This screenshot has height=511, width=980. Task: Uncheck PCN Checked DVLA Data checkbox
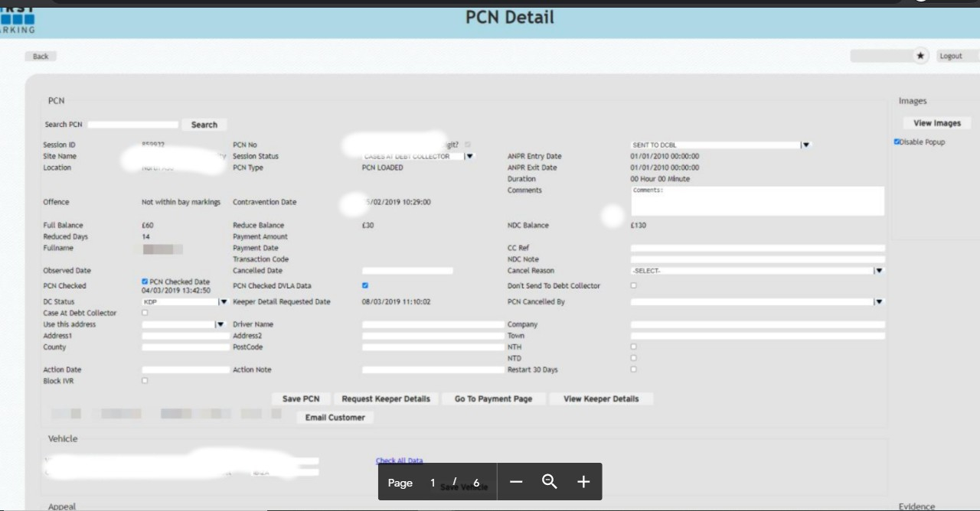click(x=365, y=285)
